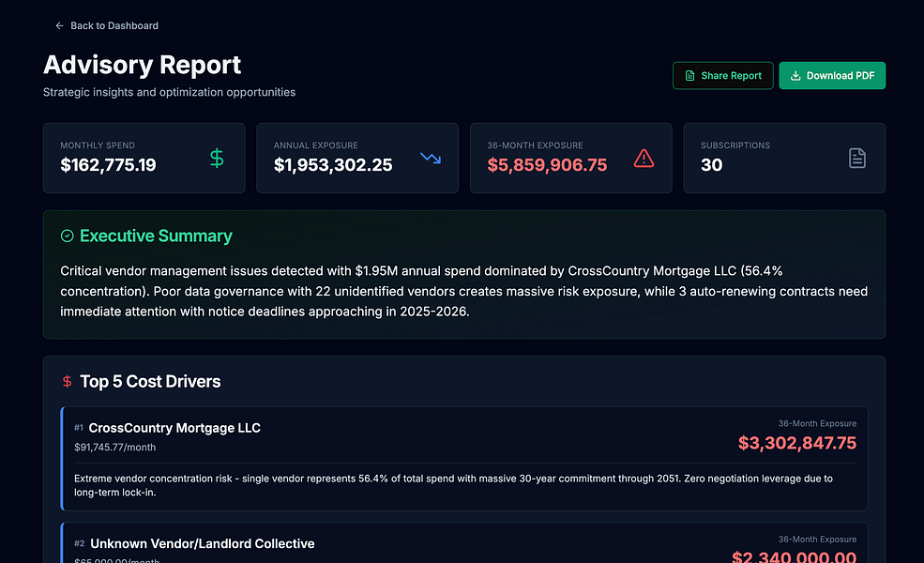Open the Share Report dialog
The image size is (924, 563).
[722, 75]
